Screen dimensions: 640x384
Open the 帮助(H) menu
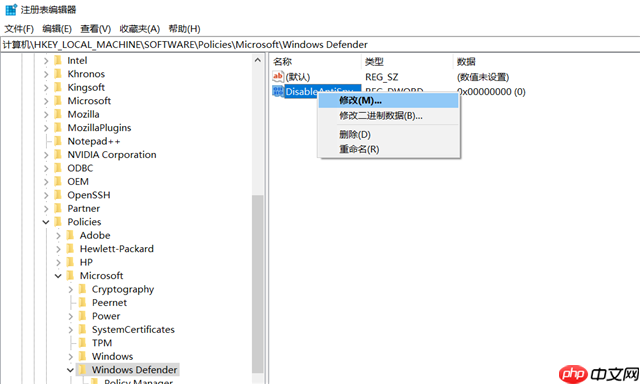click(184, 29)
